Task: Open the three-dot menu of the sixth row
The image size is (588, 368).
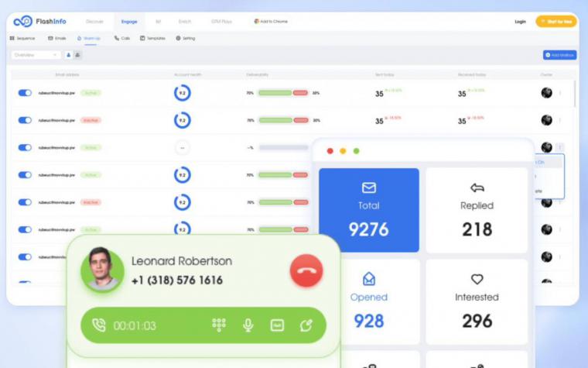Action: point(560,229)
